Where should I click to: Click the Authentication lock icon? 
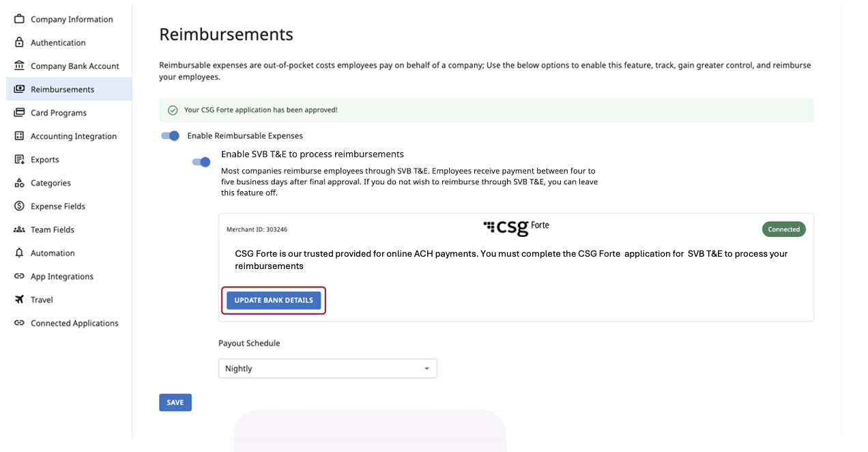point(19,42)
